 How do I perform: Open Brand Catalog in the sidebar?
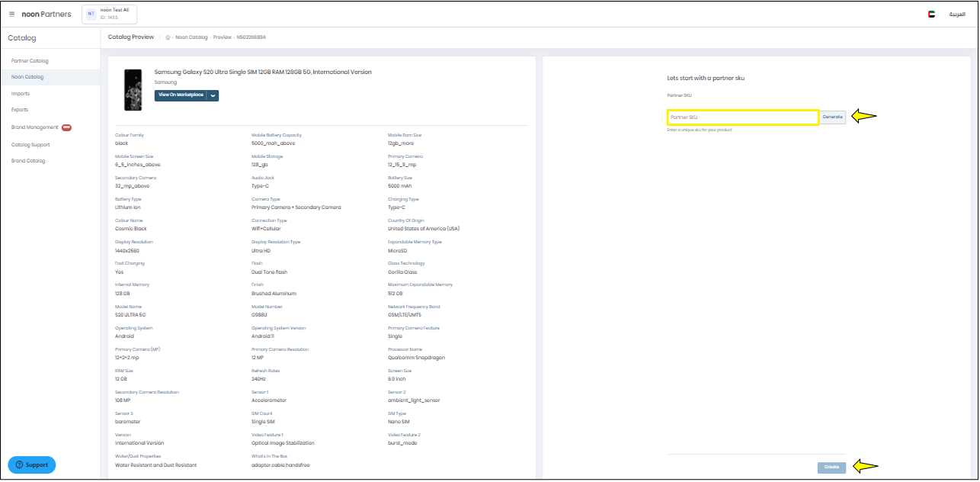pyautogui.click(x=28, y=161)
